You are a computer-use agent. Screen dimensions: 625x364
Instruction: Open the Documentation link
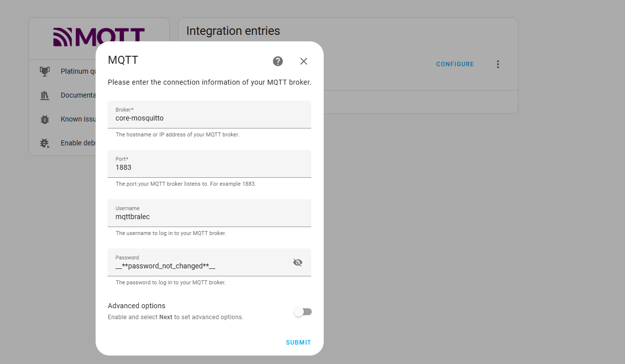(x=77, y=95)
